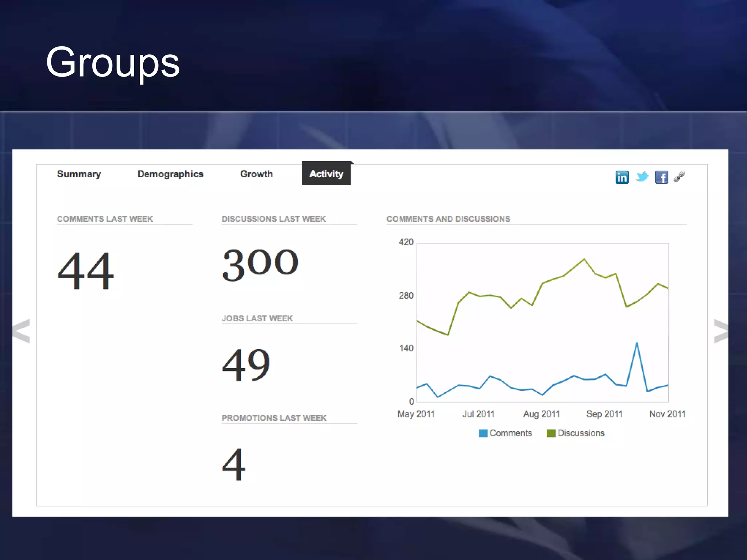Screen dimensions: 747x560
Task: Click the 420 y-axis label
Action: pos(406,242)
